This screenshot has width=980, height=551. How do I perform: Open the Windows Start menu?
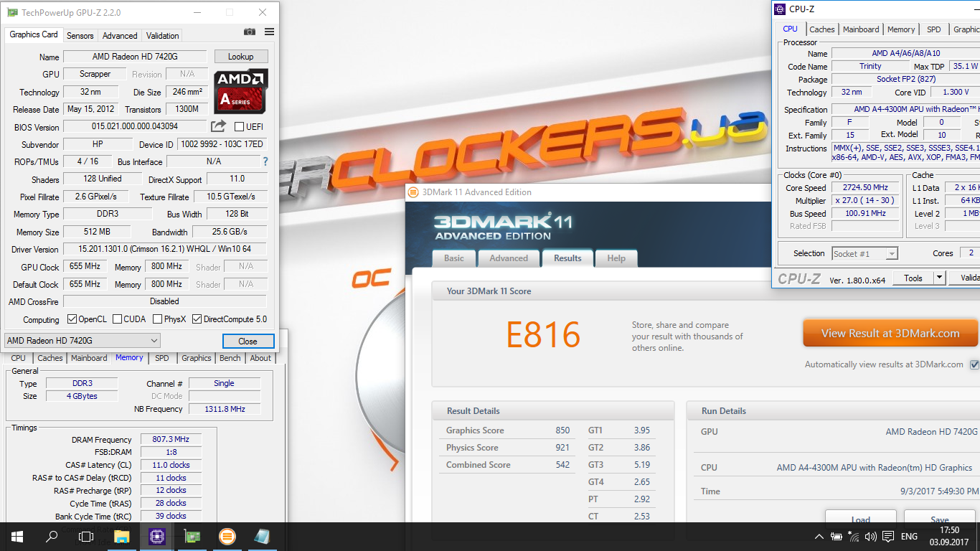[x=17, y=536]
